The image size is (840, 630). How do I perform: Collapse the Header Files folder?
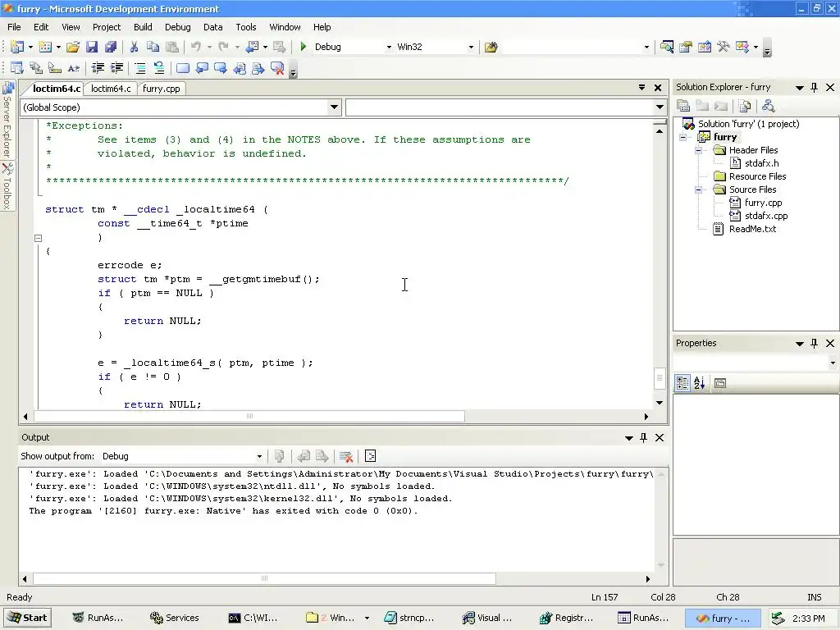pos(698,151)
